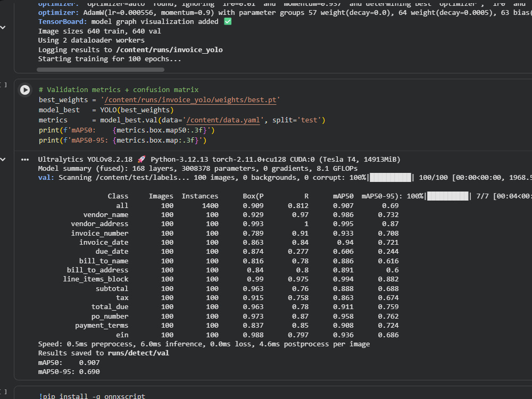The width and height of the screenshot is (532, 399).
Task: Click the 'subtotal' class label
Action: click(112, 289)
